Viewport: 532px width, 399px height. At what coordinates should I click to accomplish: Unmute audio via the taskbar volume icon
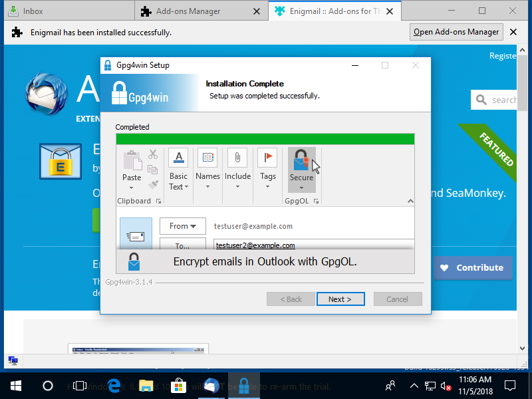[446, 386]
